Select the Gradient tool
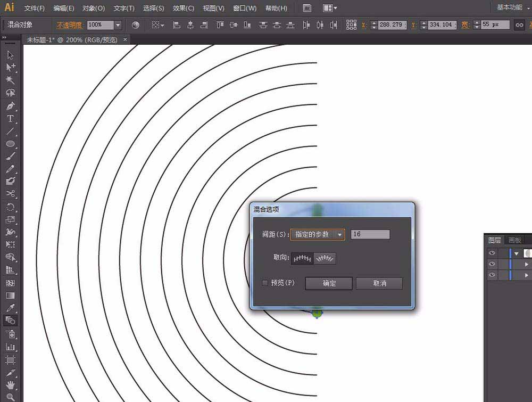532x402 pixels. tap(10, 296)
